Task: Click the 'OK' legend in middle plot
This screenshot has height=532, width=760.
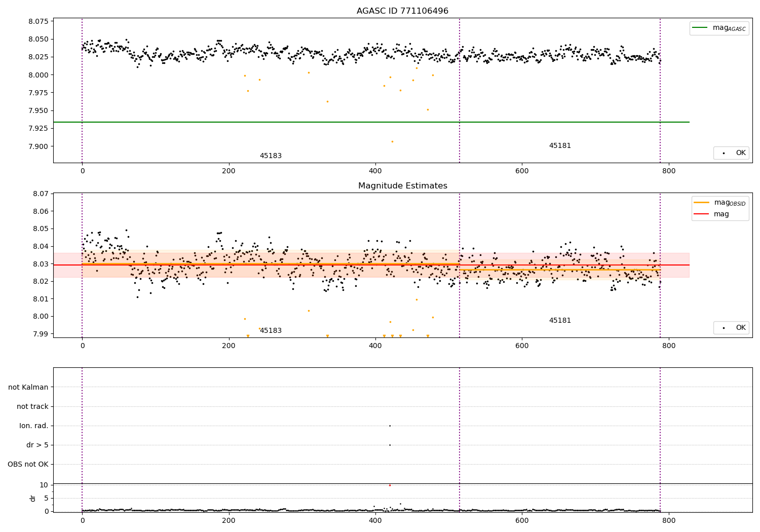Action: pyautogui.click(x=731, y=328)
